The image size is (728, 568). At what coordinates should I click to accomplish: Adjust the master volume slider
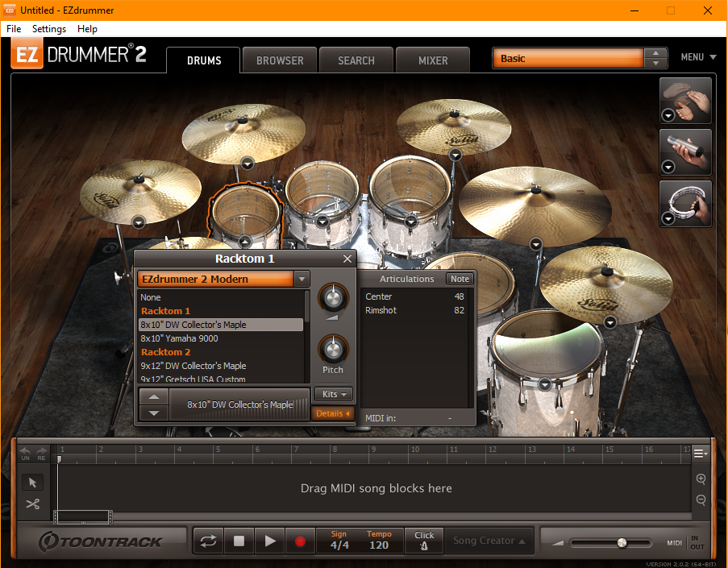622,542
